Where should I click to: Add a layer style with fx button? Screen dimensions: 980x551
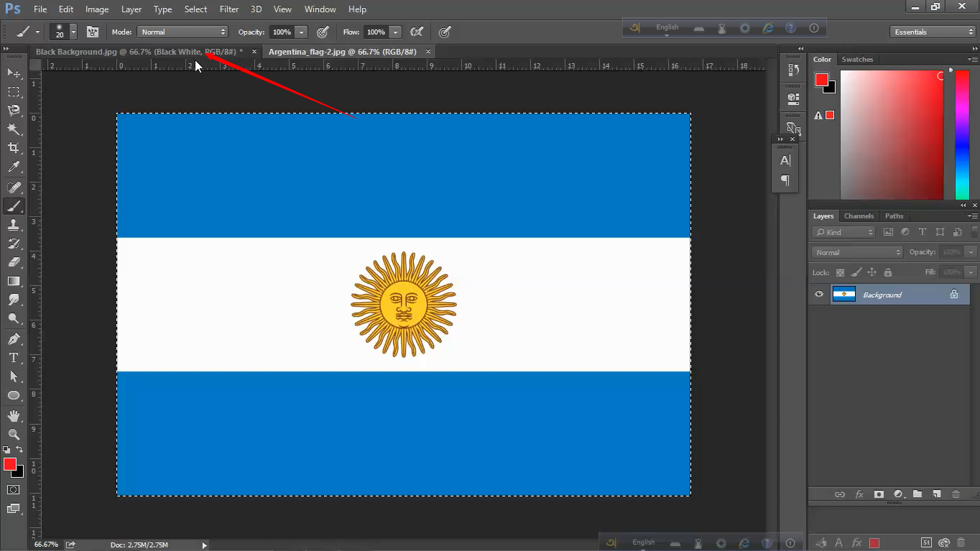859,494
